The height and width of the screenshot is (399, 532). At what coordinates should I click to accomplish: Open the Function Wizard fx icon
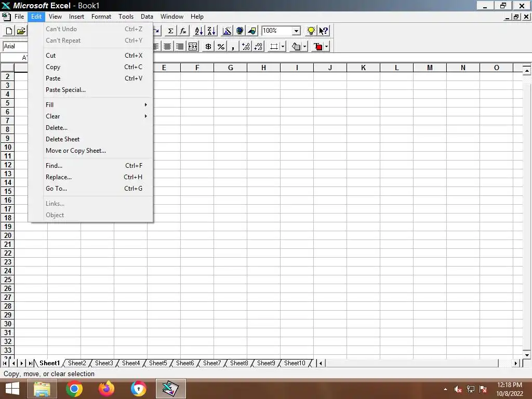pyautogui.click(x=183, y=31)
